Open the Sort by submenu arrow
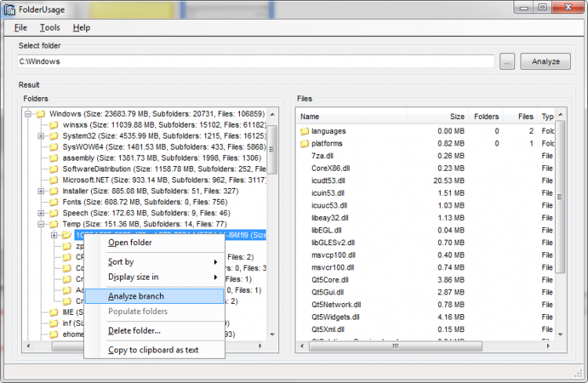The image size is (588, 383). click(x=216, y=262)
